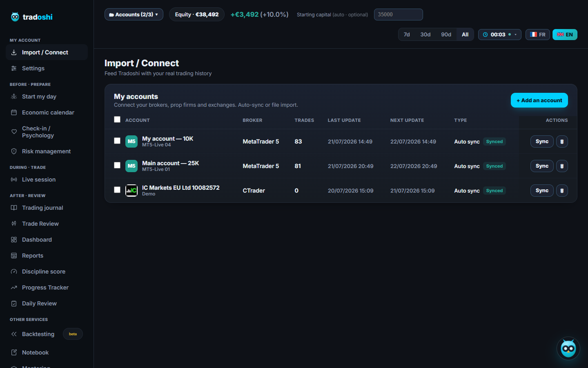Click the MT5 badge of Main account — 25K
Screen dimensions: 588x368
(131, 166)
